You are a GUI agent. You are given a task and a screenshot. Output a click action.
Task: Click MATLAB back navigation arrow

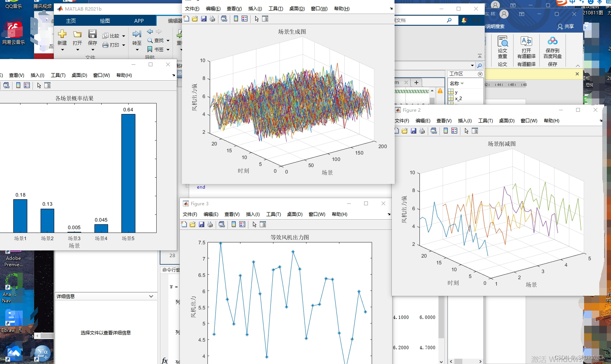tap(150, 32)
